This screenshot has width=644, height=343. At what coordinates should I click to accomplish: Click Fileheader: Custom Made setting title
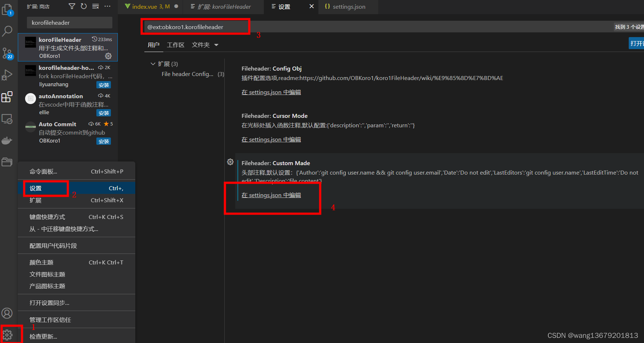[x=276, y=163]
